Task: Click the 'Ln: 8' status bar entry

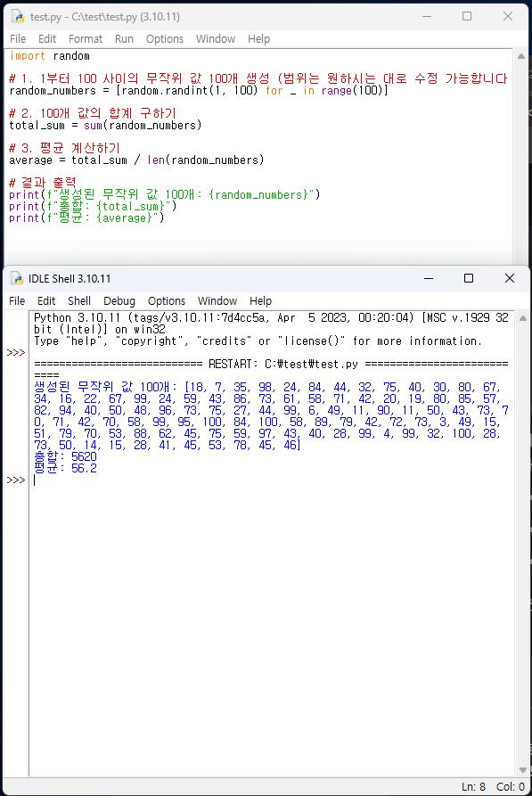Action: (473, 787)
